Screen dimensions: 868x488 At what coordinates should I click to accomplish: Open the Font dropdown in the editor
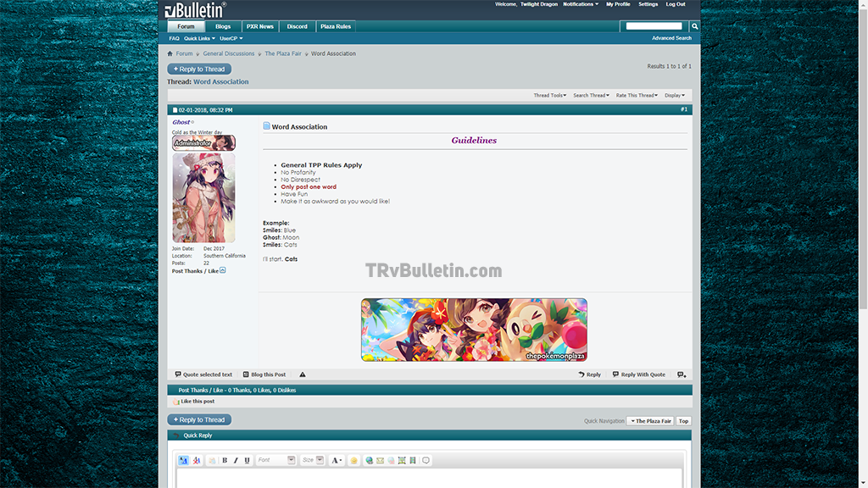[x=275, y=460]
